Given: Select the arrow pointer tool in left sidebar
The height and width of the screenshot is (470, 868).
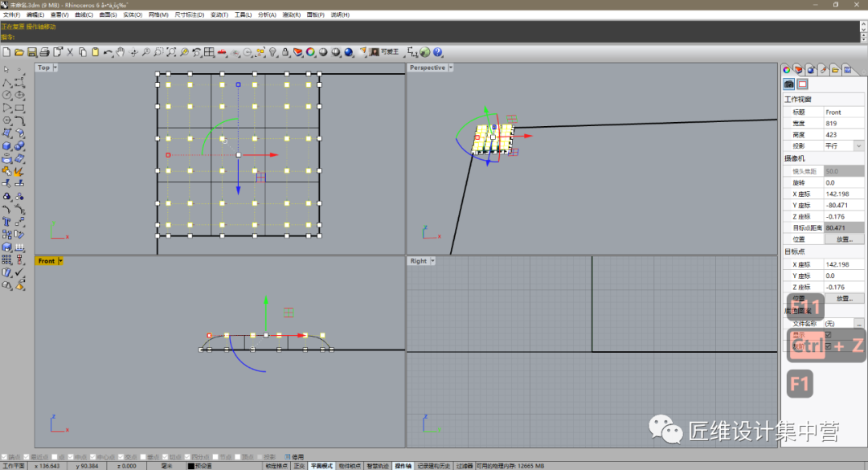Looking at the screenshot, I should (x=6, y=70).
